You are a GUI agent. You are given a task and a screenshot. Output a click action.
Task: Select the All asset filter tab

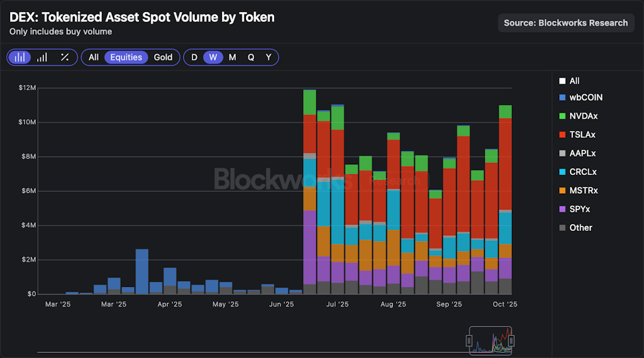(x=94, y=57)
